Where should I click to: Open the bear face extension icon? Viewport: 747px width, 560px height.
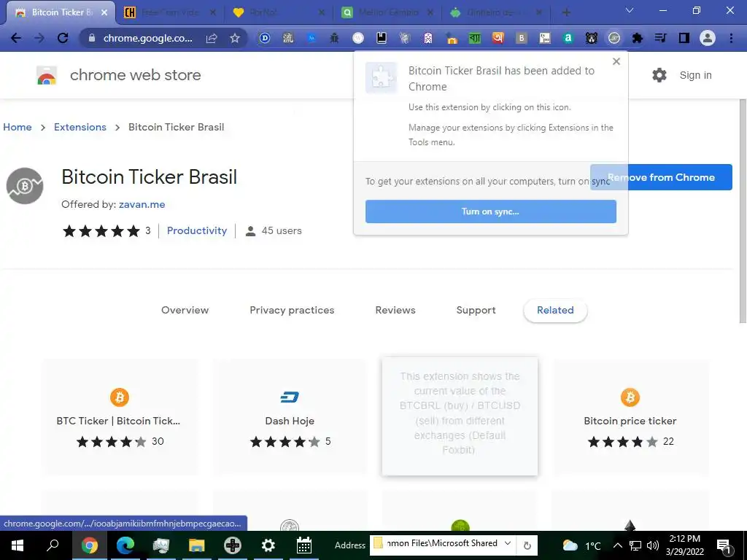(591, 38)
